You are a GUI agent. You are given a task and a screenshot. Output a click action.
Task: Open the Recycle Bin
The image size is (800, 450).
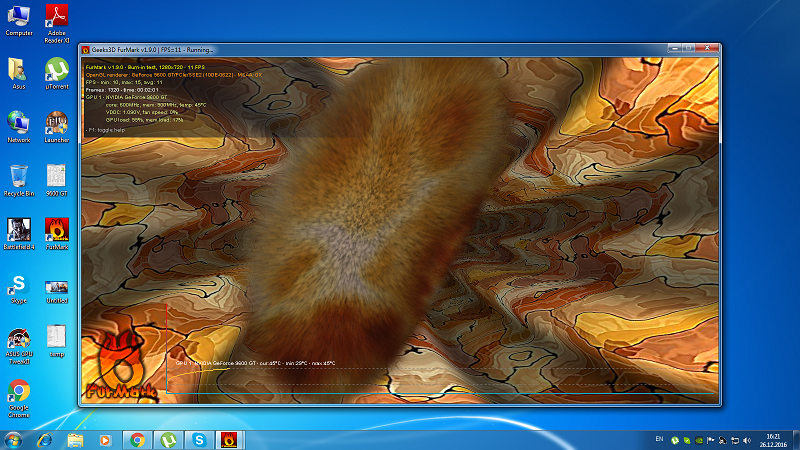(19, 181)
